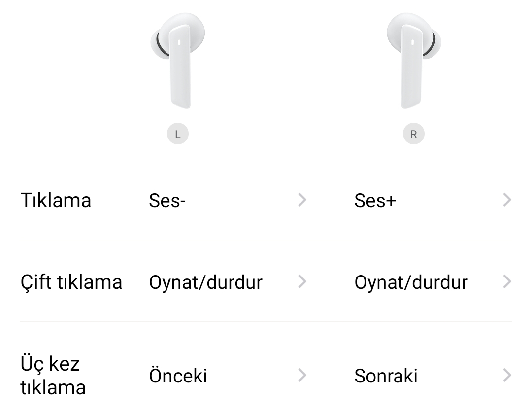Expand left earbud Oynat/durdur chevron
The width and height of the screenshot is (532, 416).
coord(302,281)
